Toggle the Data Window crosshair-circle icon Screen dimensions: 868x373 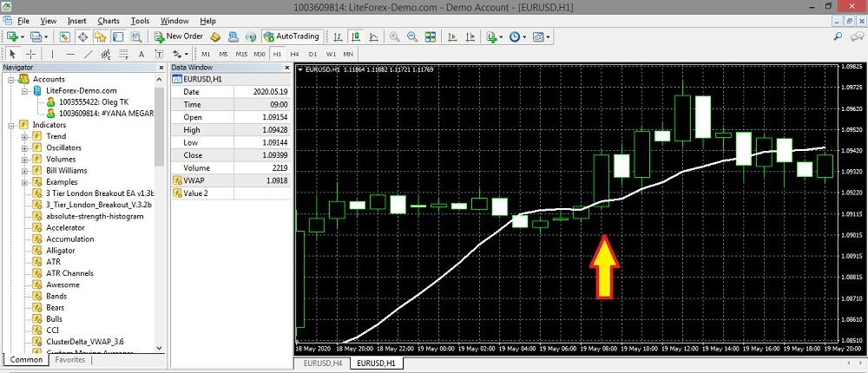[x=82, y=37]
